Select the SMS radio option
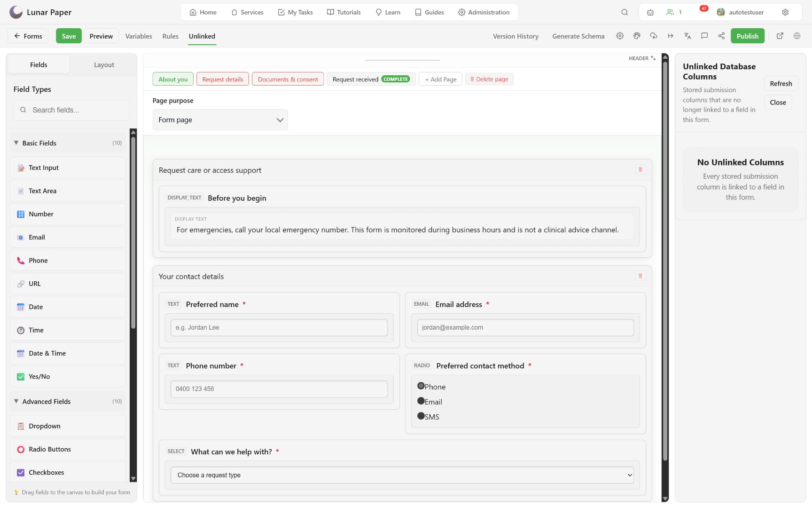This screenshot has height=508, width=812. click(x=421, y=416)
